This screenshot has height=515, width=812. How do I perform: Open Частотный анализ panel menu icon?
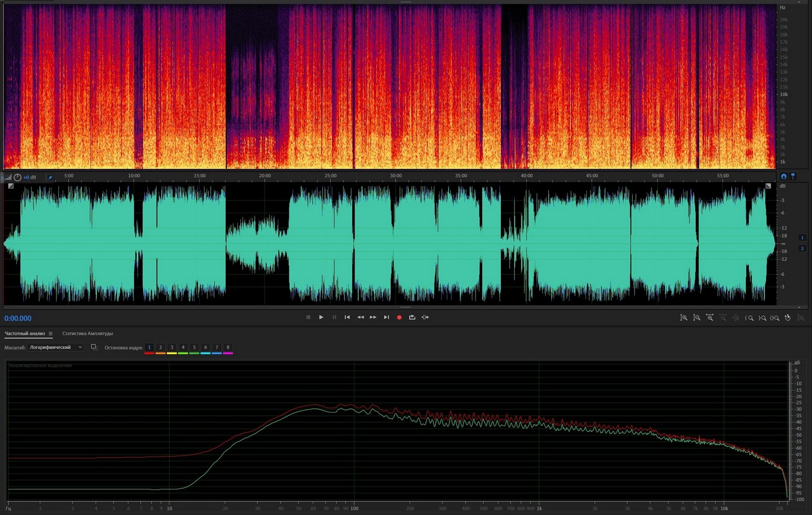[51, 334]
